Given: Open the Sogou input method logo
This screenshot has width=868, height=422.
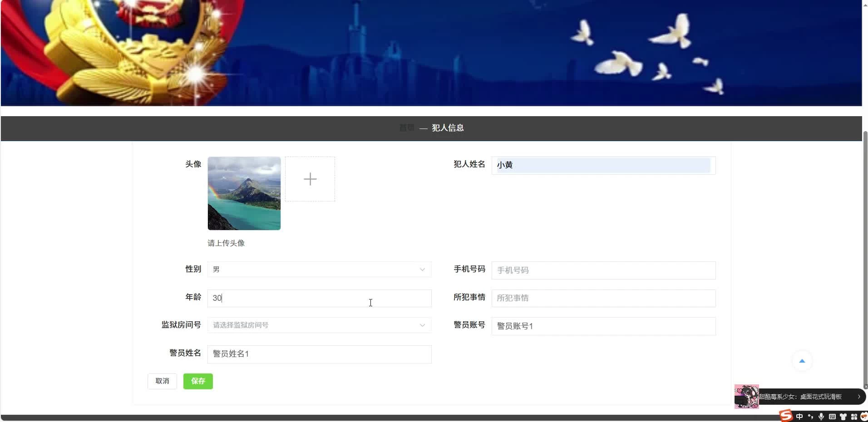Looking at the screenshot, I should 786,415.
